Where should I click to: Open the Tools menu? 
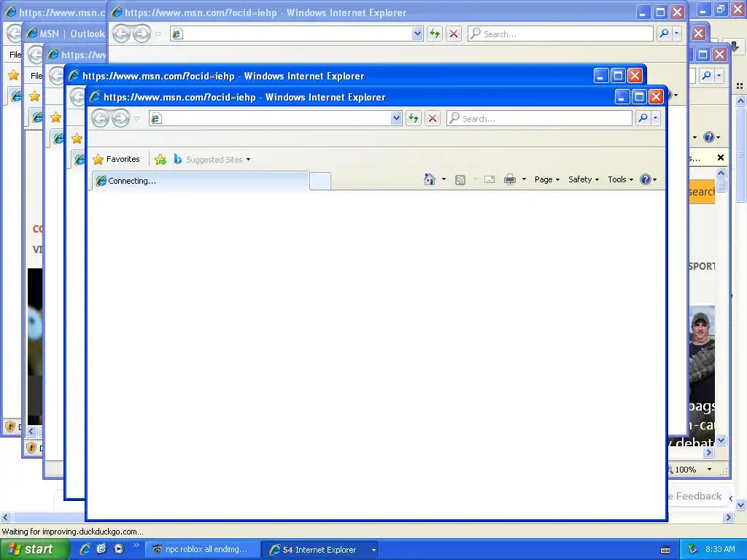tap(620, 179)
